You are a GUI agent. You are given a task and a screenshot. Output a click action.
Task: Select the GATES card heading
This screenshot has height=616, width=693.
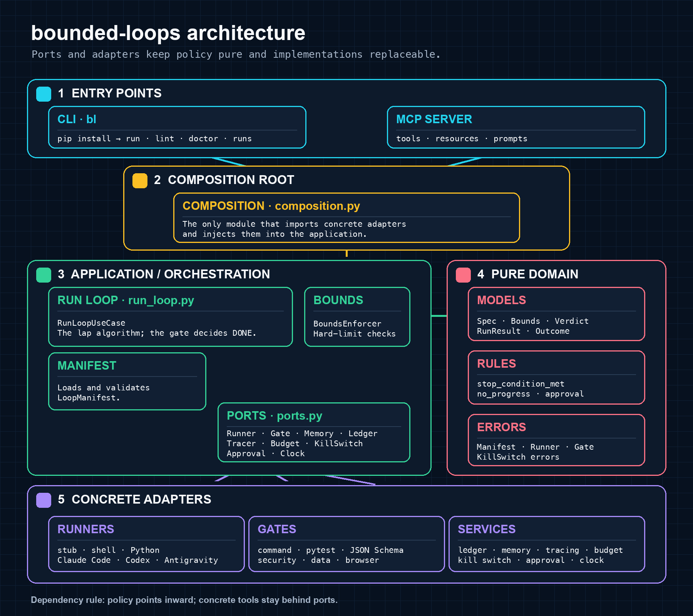pos(277,529)
